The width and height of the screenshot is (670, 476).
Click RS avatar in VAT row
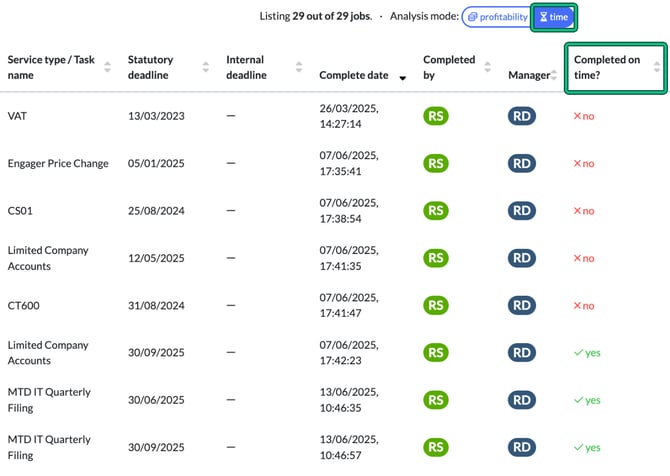[x=436, y=116]
